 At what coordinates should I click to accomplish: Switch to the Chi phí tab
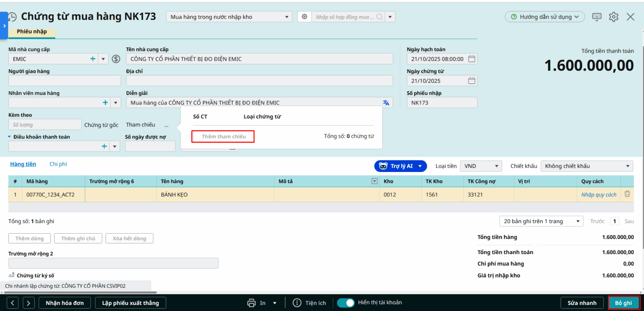pos(58,164)
